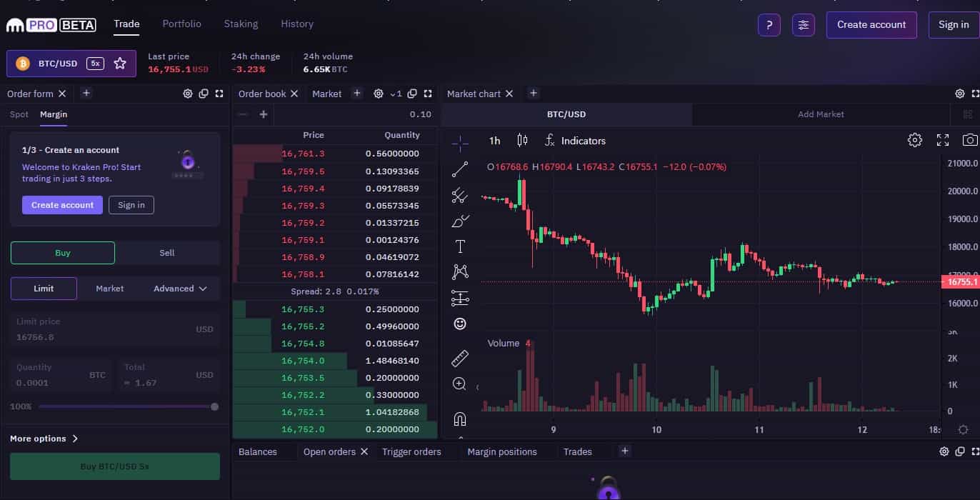Switch to the Portfolio tab
This screenshot has height=500, width=980.
(181, 24)
